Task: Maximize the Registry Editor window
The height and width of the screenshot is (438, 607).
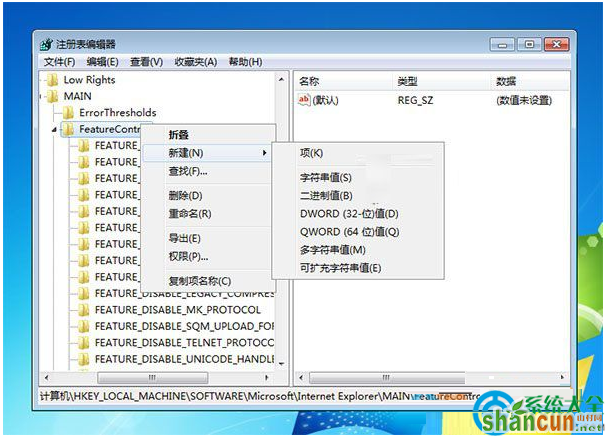Action: (529, 45)
